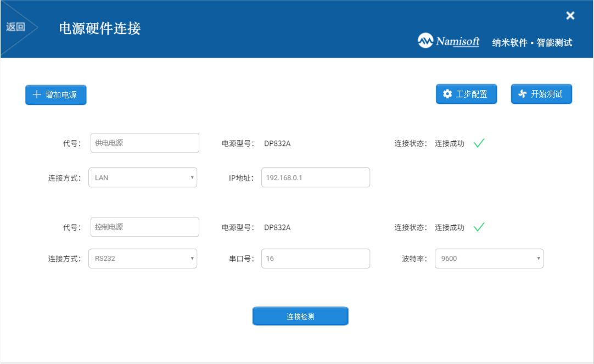Click the Namisoft brand name text
Viewport: 594px width, 364px height.
(458, 41)
